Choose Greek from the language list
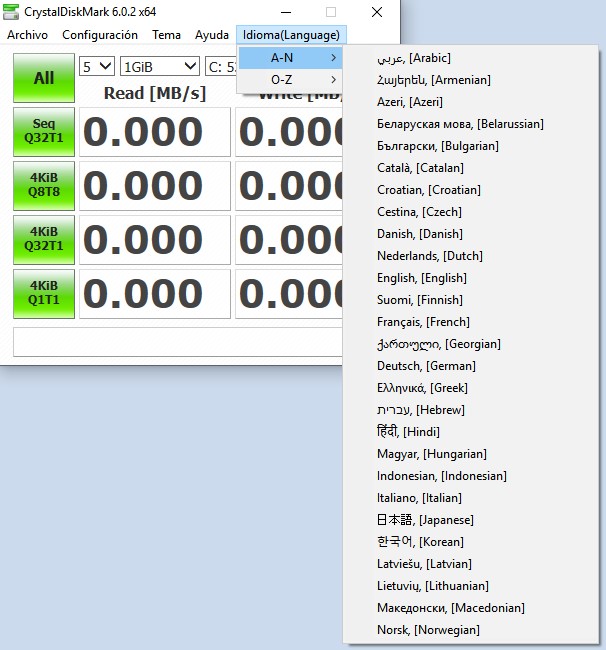 coord(471,388)
